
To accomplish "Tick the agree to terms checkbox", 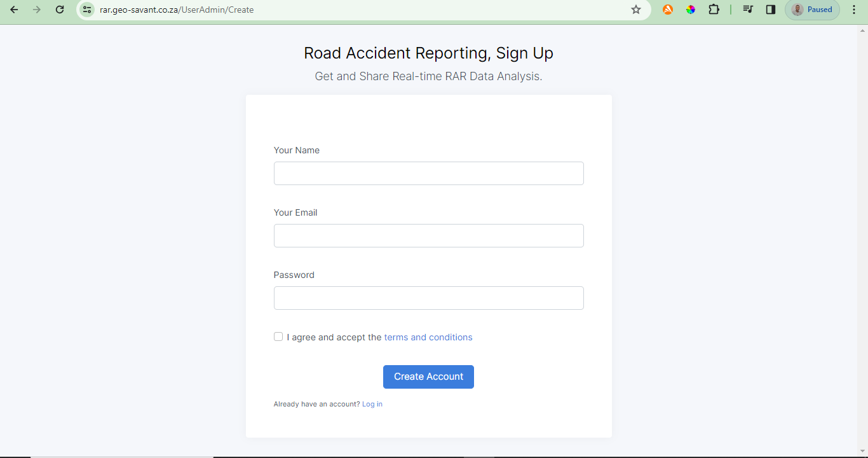I will coord(278,337).
